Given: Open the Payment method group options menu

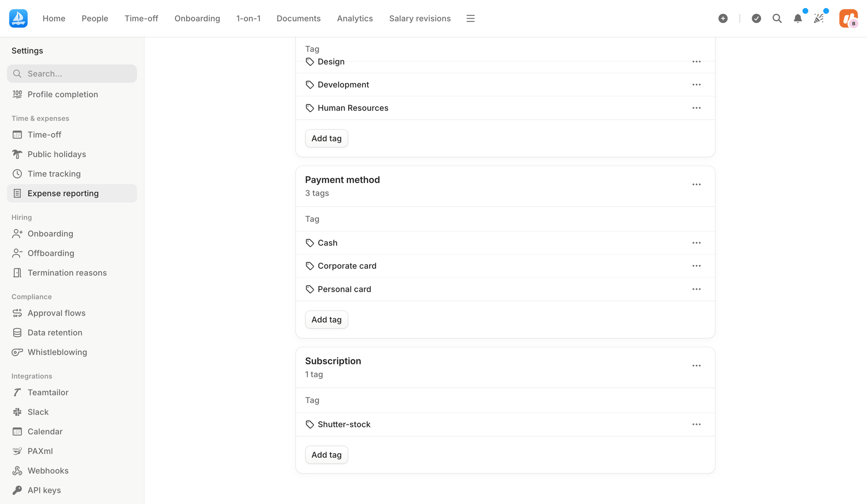Looking at the screenshot, I should tap(696, 185).
